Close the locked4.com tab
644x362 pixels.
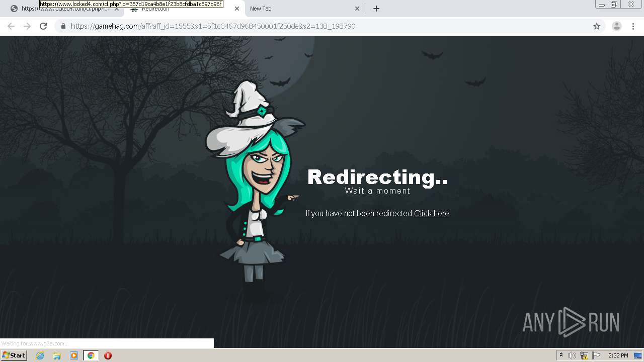pos(117,9)
